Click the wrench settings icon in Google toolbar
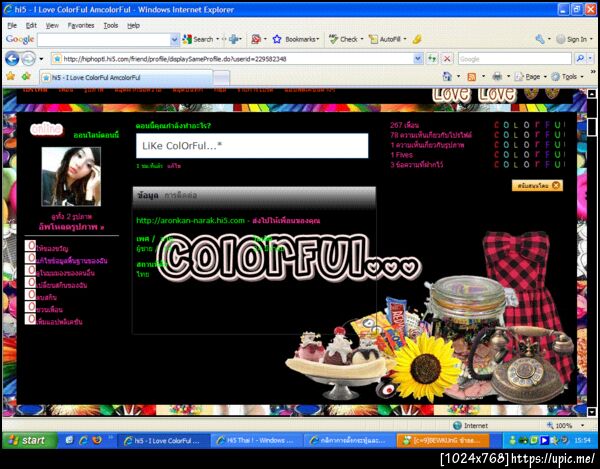 point(540,39)
